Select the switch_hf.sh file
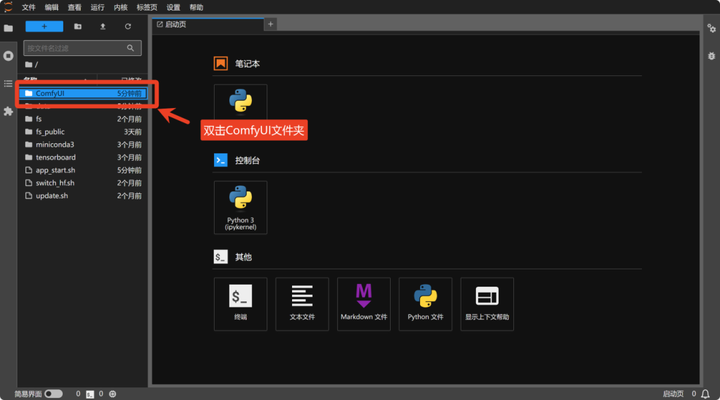Viewport: 720px width, 400px height. (x=83, y=183)
